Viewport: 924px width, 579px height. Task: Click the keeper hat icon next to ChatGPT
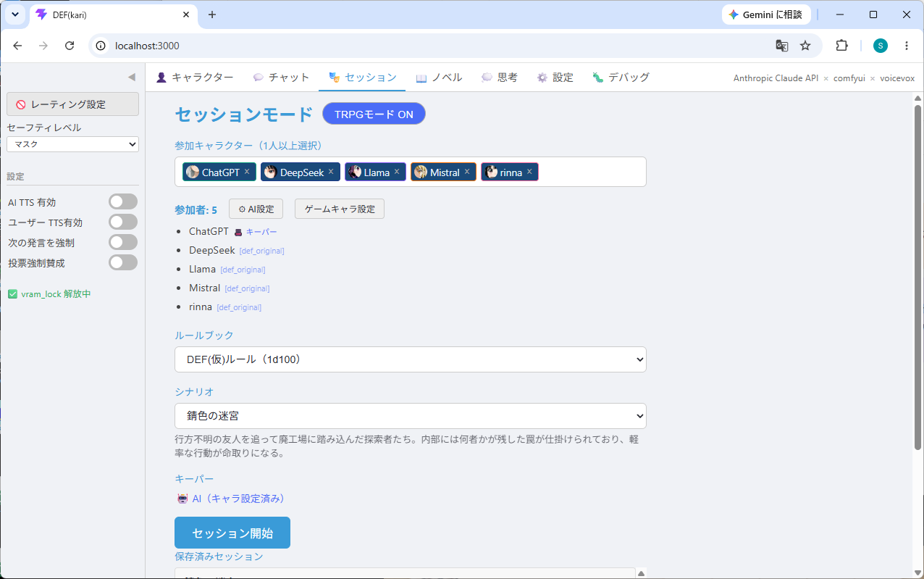[238, 232]
